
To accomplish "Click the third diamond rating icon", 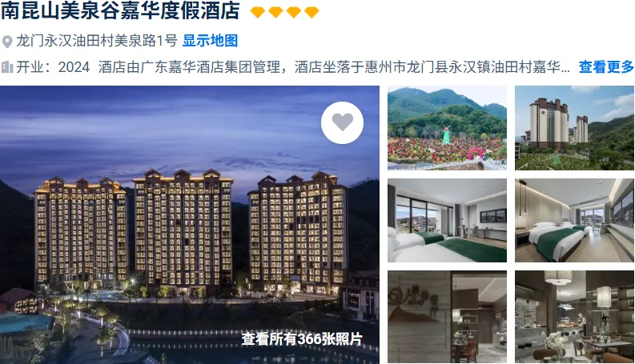I will point(294,12).
